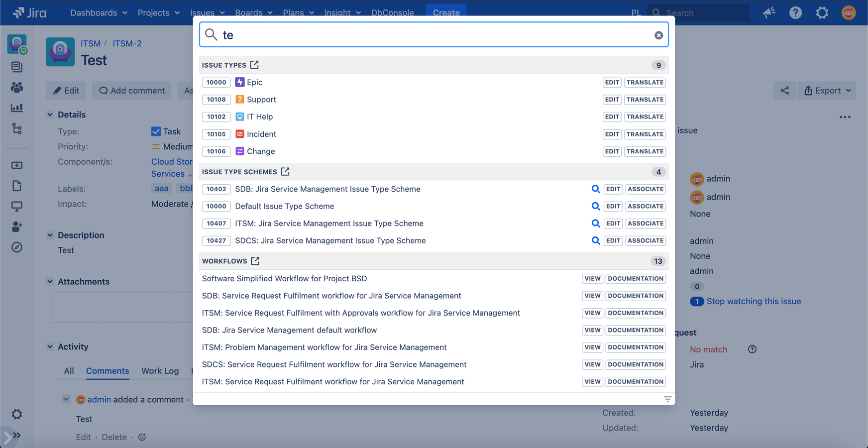Viewport: 868px width, 448px height.
Task: Translate the Incident issue type
Action: (x=645, y=134)
